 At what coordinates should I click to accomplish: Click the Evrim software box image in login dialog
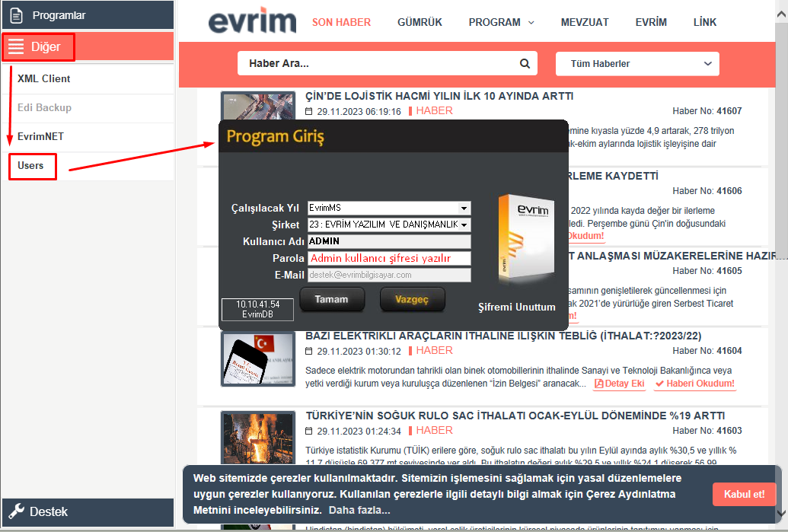(x=526, y=237)
